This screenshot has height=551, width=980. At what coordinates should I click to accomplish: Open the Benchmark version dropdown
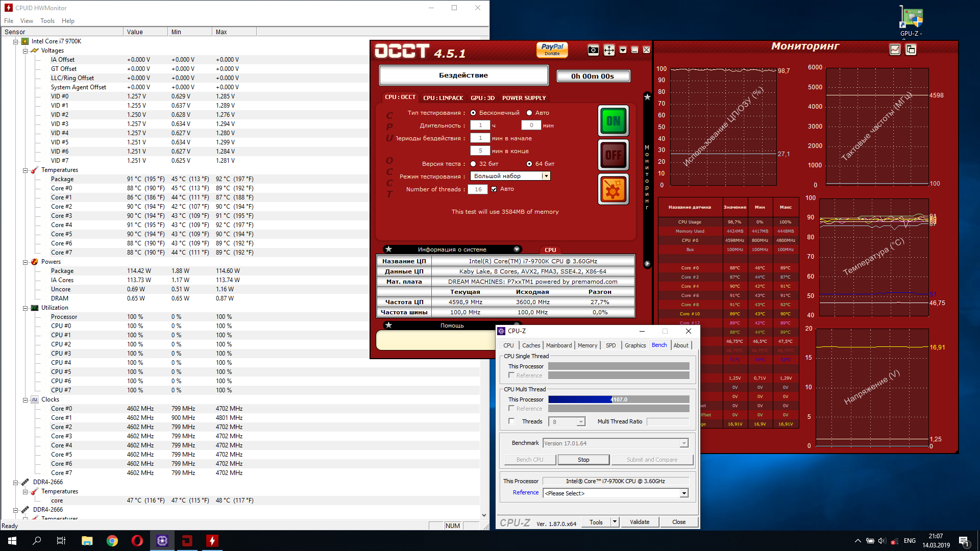click(683, 443)
